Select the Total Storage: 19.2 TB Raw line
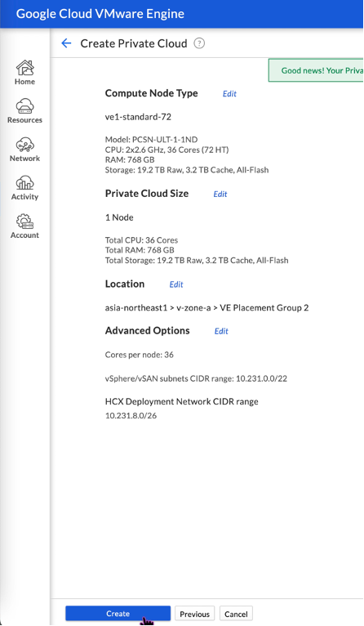Viewport: 364px width, 626px height. point(197,261)
